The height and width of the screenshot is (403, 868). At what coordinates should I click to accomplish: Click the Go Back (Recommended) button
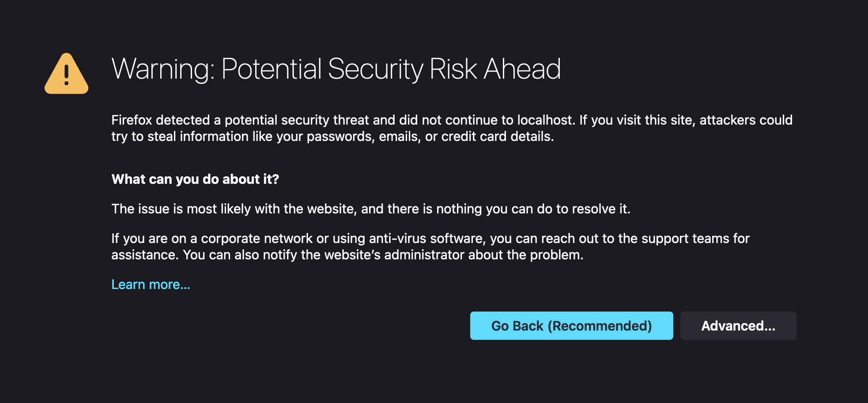point(571,326)
